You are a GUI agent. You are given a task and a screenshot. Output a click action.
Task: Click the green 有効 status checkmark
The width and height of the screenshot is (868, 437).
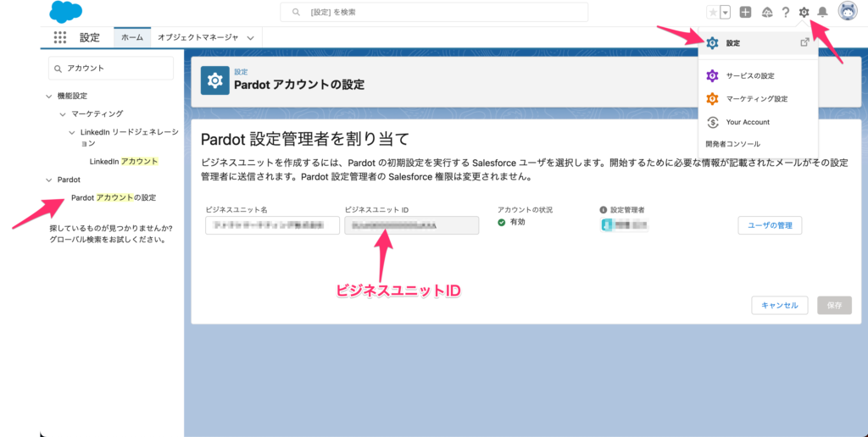[502, 223]
